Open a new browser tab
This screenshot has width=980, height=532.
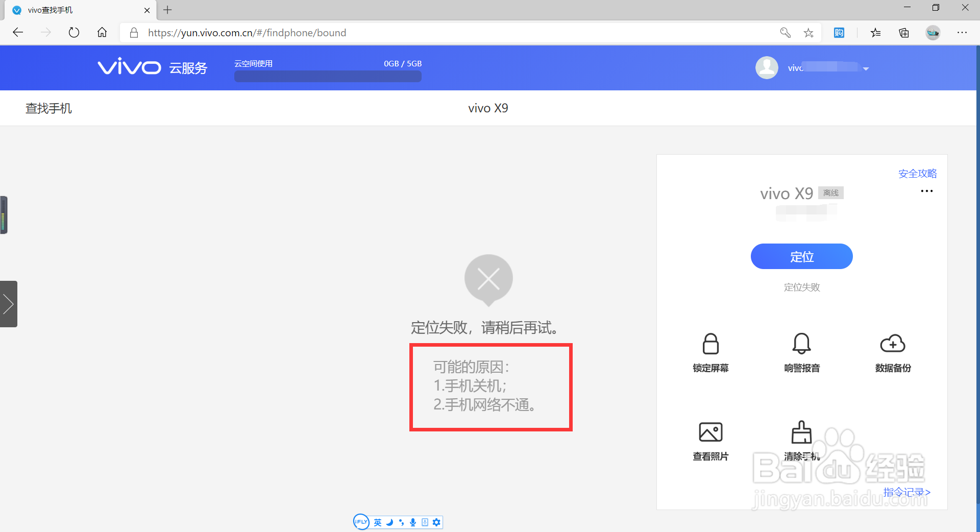(167, 10)
